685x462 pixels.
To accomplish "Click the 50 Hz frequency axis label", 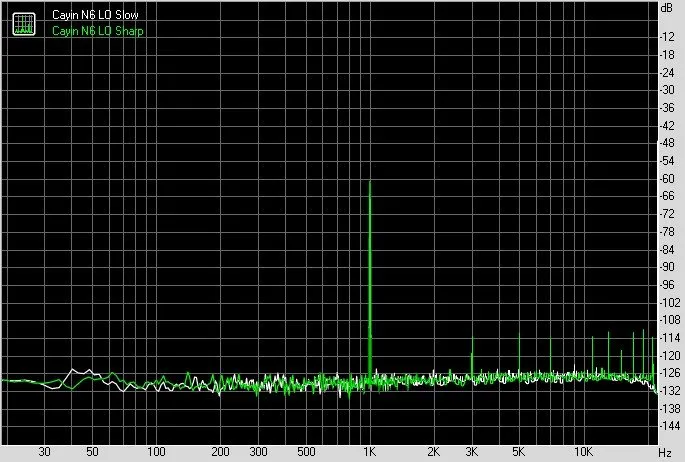I will 92,452.
